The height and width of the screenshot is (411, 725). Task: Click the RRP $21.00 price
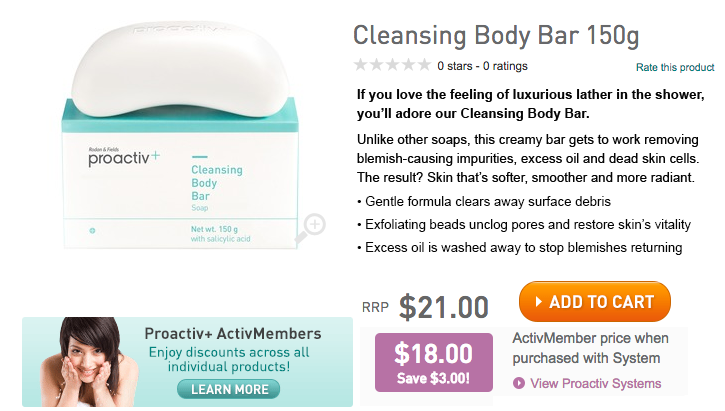[x=425, y=307]
